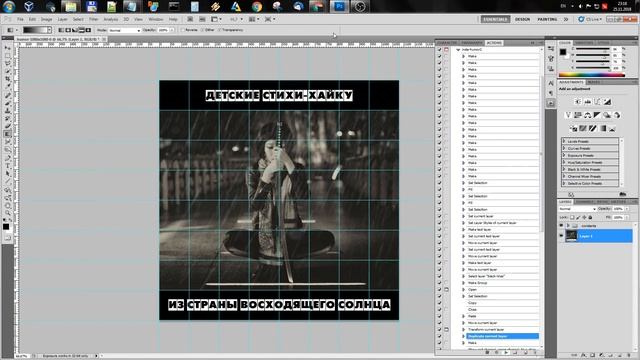640x360 pixels.
Task: Add a Color Balance adjustment
Action: 587,115
